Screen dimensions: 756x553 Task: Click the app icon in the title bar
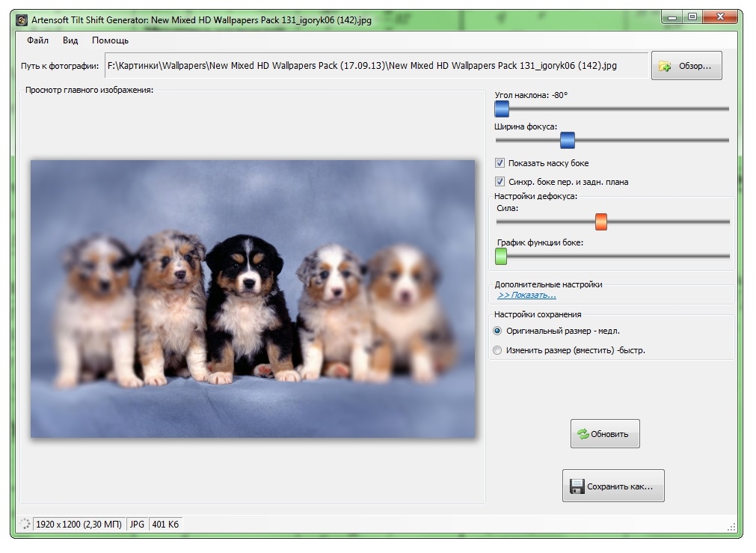tap(22, 20)
